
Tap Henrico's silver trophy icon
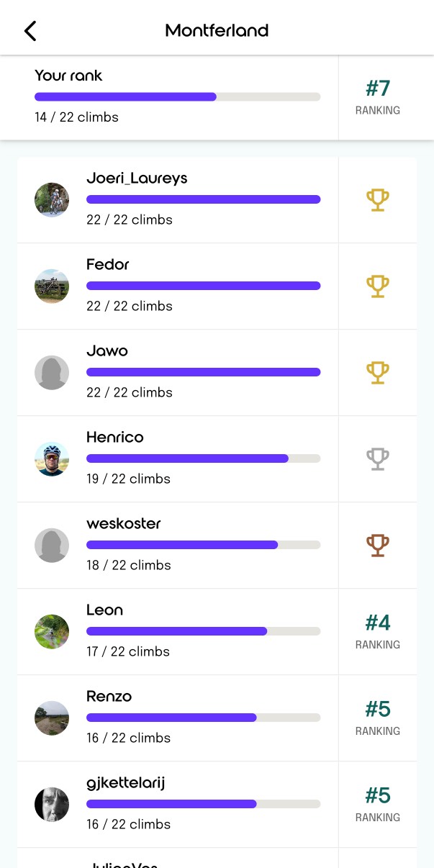click(378, 458)
